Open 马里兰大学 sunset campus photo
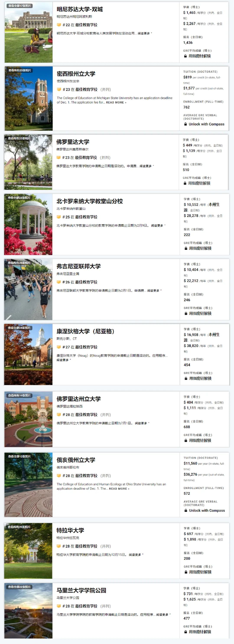The width and height of the screenshot is (234, 644). [28, 611]
